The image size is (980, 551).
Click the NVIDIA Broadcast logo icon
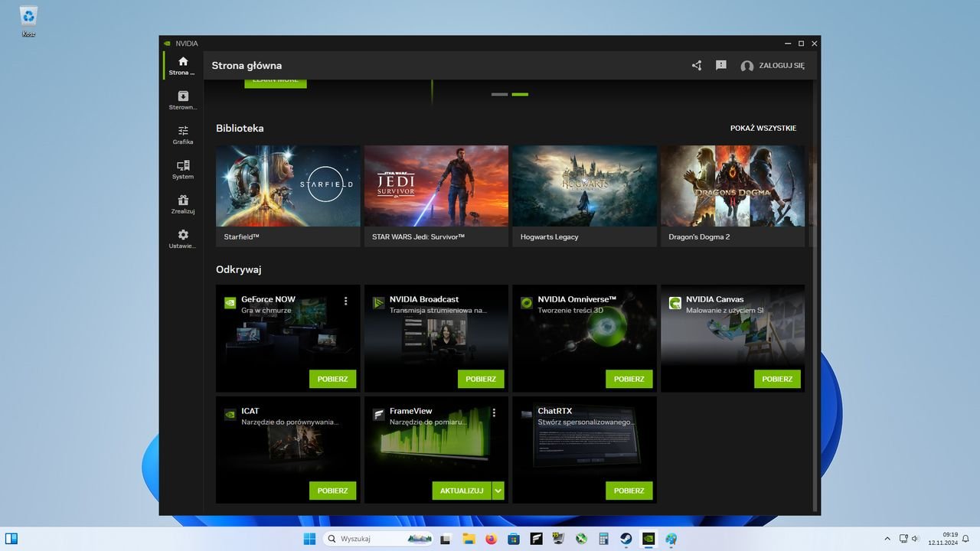[x=378, y=303]
